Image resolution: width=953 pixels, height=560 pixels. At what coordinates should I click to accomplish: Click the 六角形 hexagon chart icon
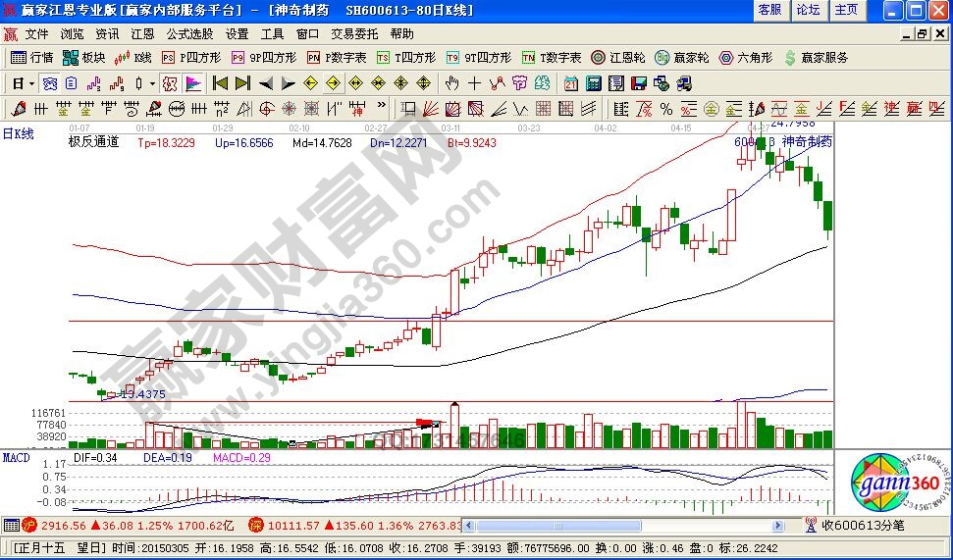tap(749, 58)
